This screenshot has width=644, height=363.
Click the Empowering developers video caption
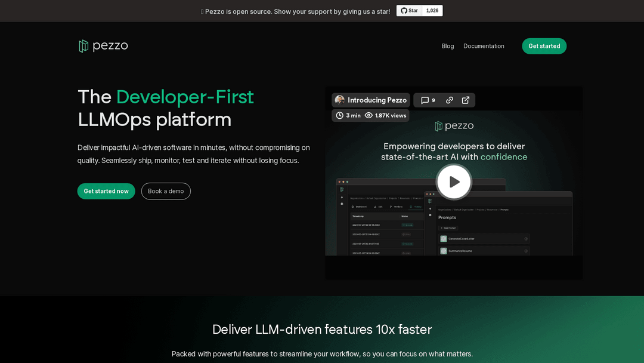point(454,151)
